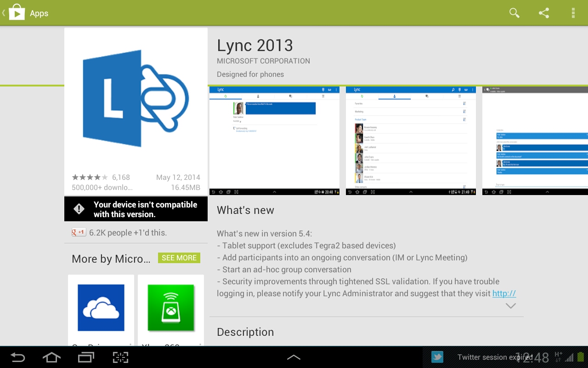Tap the 'Start an ad-hoc group conversation' line
The width and height of the screenshot is (588, 368).
tap(284, 270)
